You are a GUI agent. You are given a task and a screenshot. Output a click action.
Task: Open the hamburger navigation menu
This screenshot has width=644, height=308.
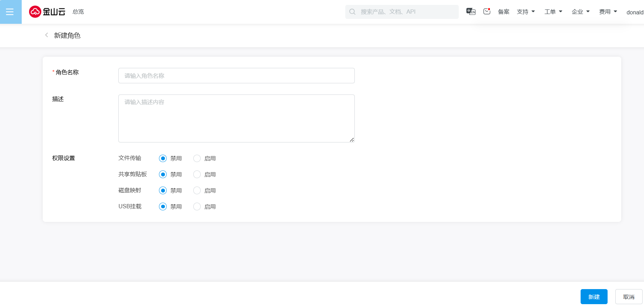(10, 12)
